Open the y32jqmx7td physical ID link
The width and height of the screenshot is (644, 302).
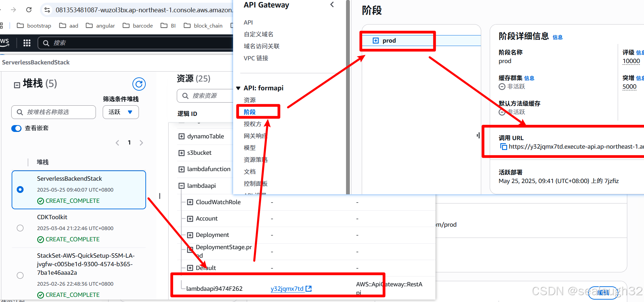[x=287, y=289]
